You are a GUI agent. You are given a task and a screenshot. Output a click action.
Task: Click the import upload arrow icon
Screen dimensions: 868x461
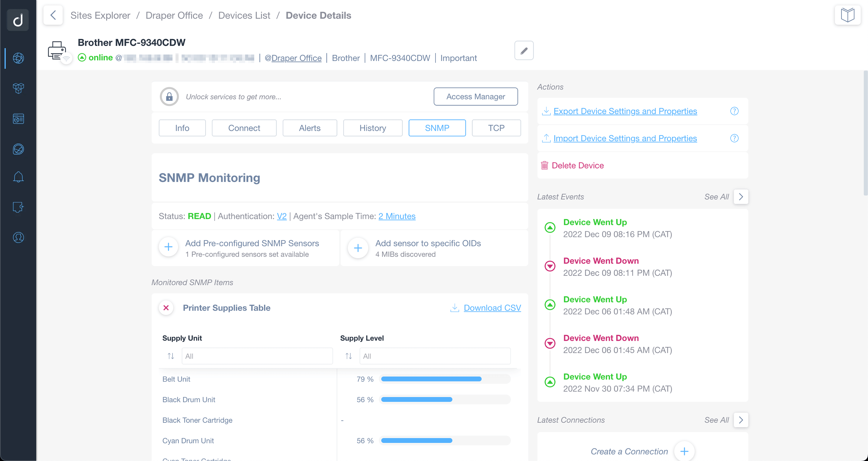546,138
